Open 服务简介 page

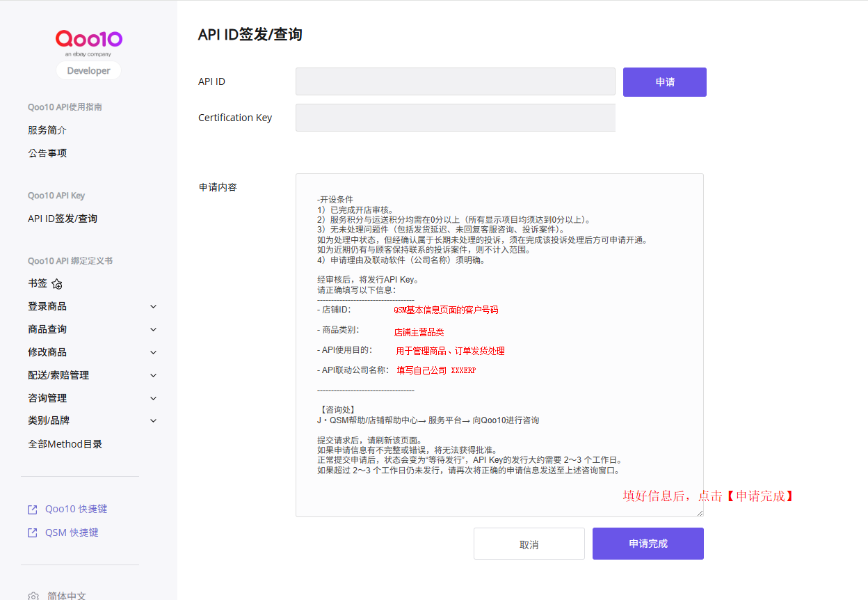tap(47, 130)
